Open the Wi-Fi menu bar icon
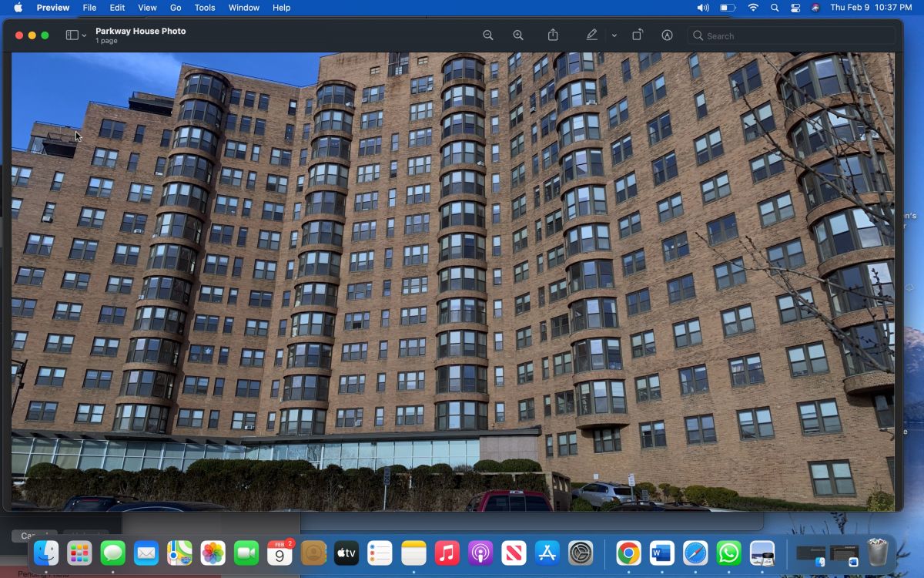Image resolution: width=924 pixels, height=578 pixels. click(753, 8)
